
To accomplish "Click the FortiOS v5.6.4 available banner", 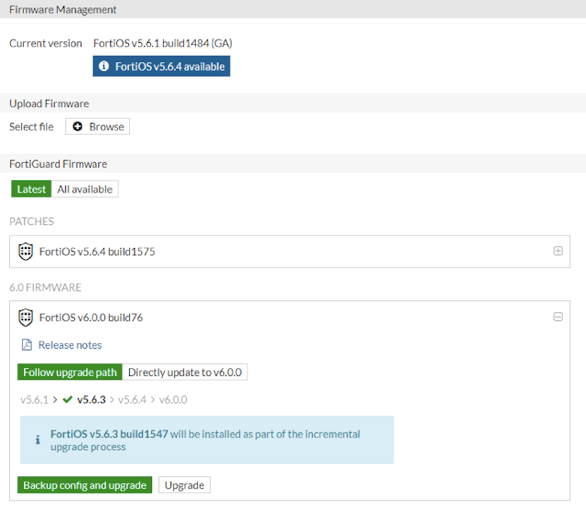I will click(161, 66).
